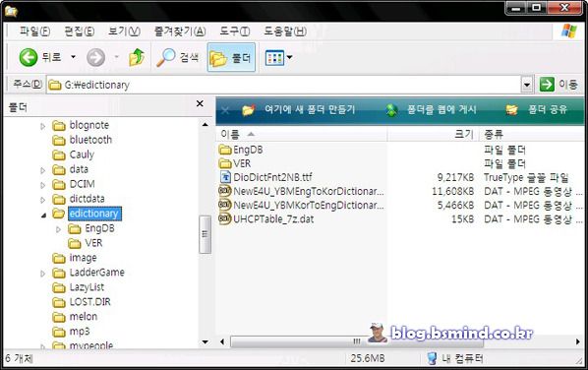Click 폴더를 웹에 게시 link
This screenshot has width=588, height=370.
click(x=441, y=109)
